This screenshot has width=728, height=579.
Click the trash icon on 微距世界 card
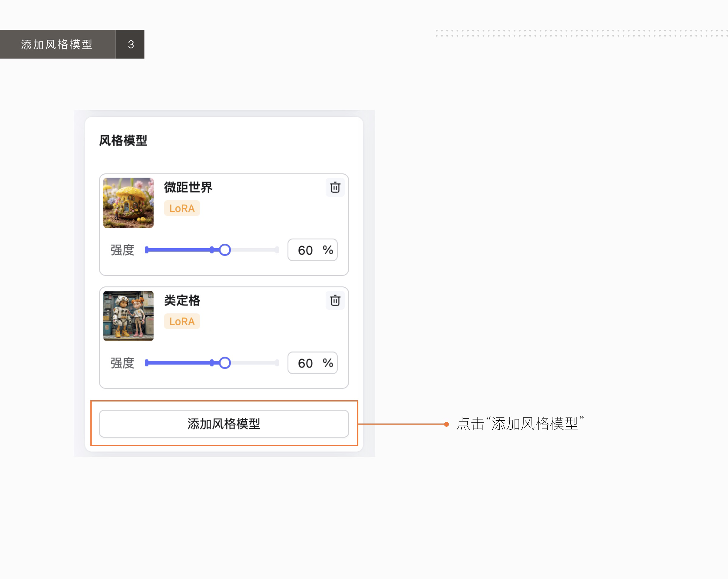(x=335, y=188)
